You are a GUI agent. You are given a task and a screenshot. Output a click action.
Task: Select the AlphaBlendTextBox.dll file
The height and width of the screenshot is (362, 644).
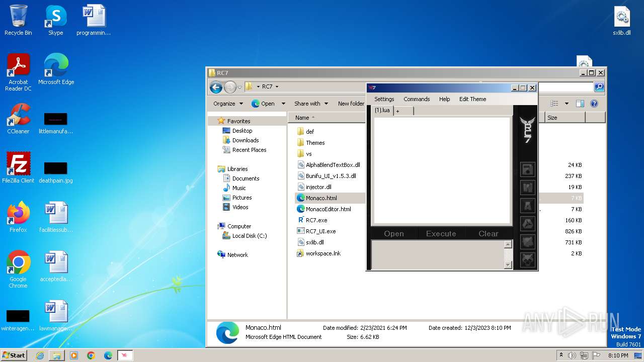pyautogui.click(x=333, y=165)
